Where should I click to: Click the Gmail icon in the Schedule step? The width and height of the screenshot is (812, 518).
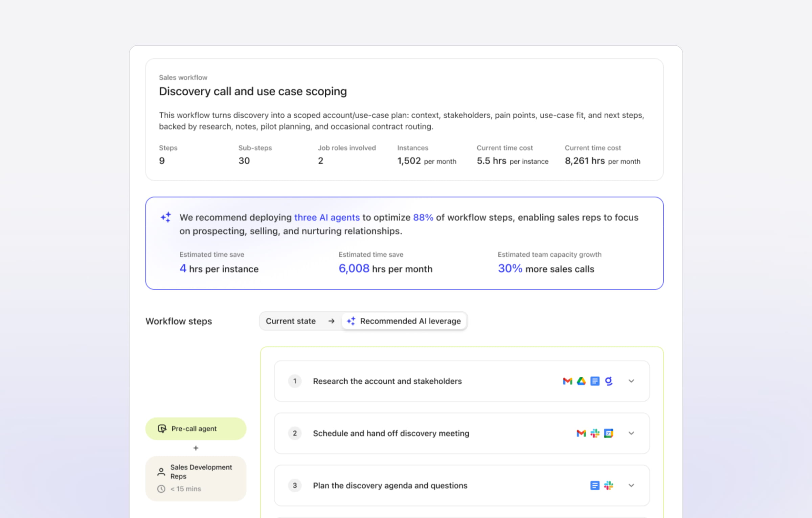point(581,433)
